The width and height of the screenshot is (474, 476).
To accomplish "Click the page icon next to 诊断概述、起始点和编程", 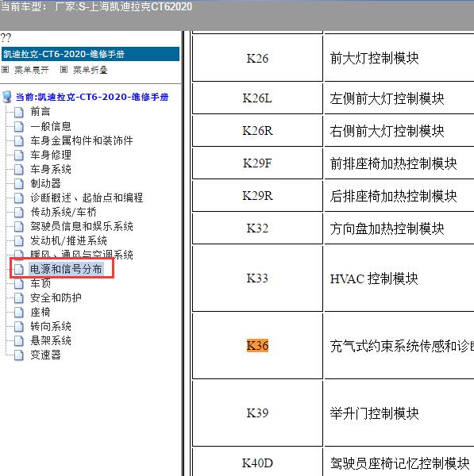I will (x=19, y=198).
